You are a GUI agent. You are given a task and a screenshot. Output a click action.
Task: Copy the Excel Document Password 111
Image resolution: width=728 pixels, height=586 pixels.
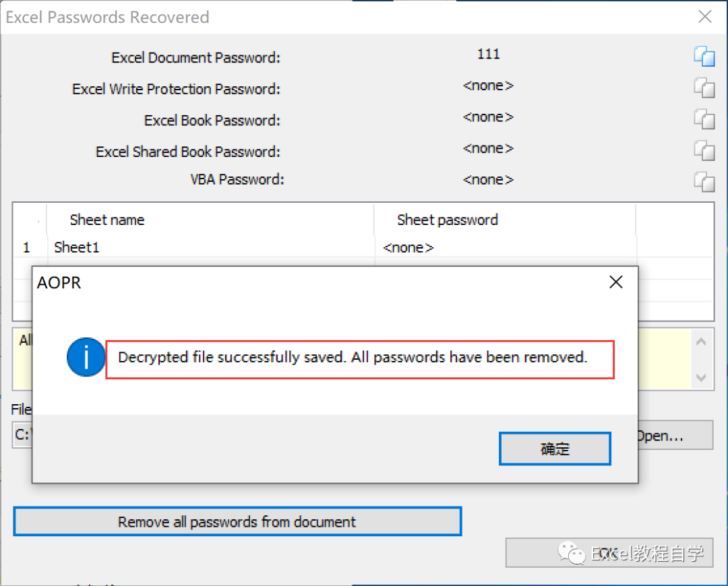click(704, 57)
